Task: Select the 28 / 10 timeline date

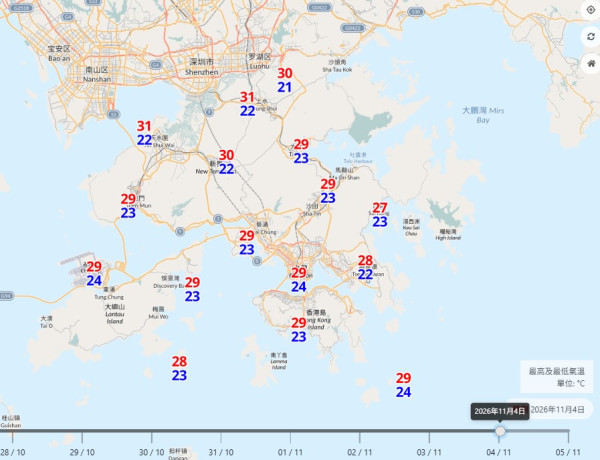Action: (12, 452)
